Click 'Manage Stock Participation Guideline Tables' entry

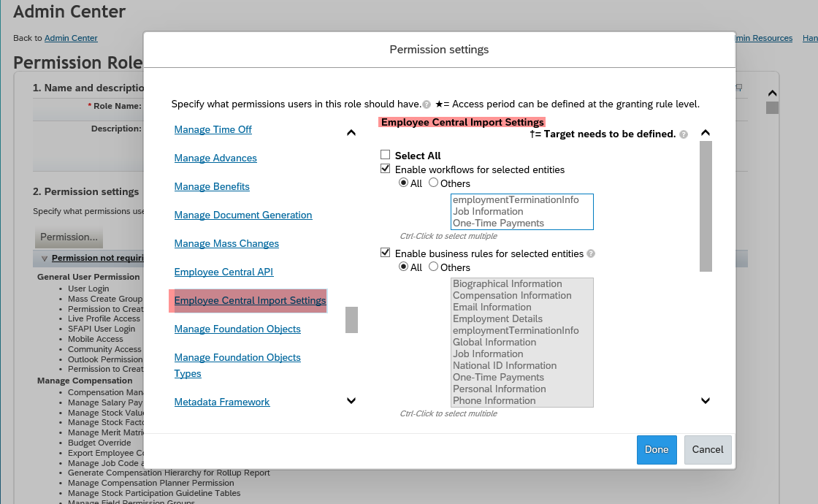pos(154,494)
